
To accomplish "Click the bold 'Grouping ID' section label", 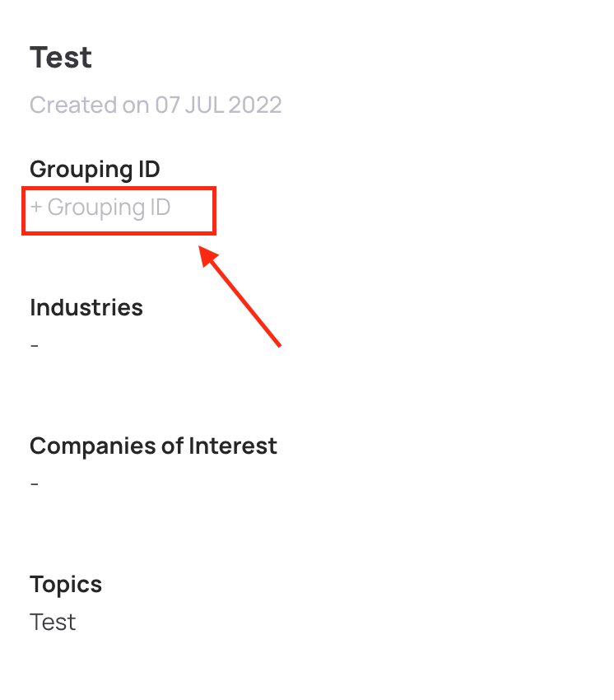I will [95, 170].
